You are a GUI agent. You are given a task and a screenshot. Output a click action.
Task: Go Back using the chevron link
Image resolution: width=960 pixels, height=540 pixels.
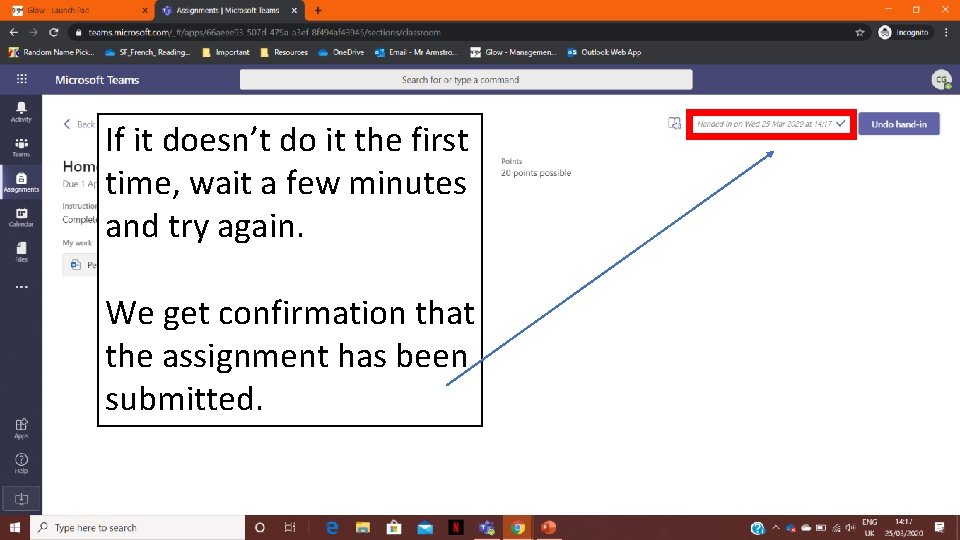pos(79,124)
